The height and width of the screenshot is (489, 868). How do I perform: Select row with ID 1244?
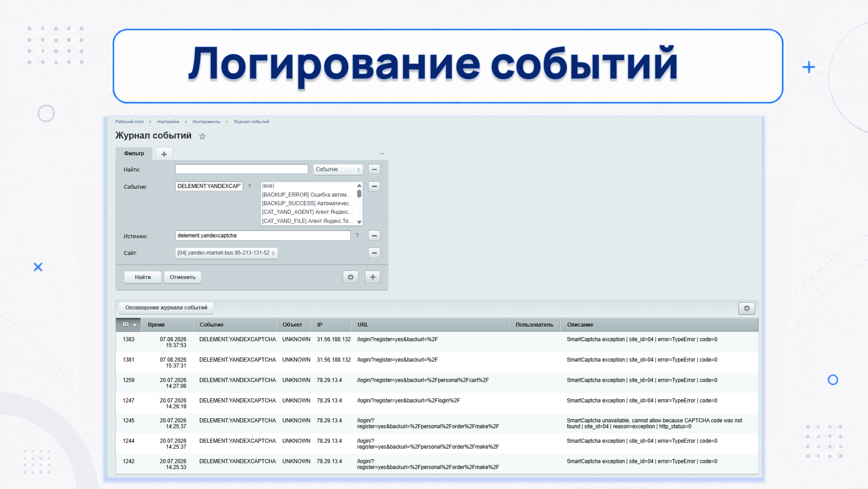(437, 444)
